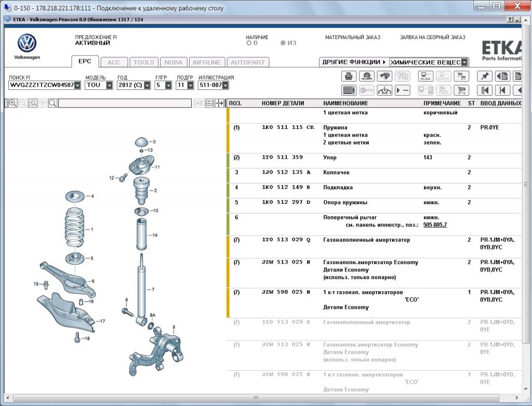Image resolution: width=532 pixels, height=406 pixels.
Task: Click the pushpin icon
Action: (x=484, y=76)
